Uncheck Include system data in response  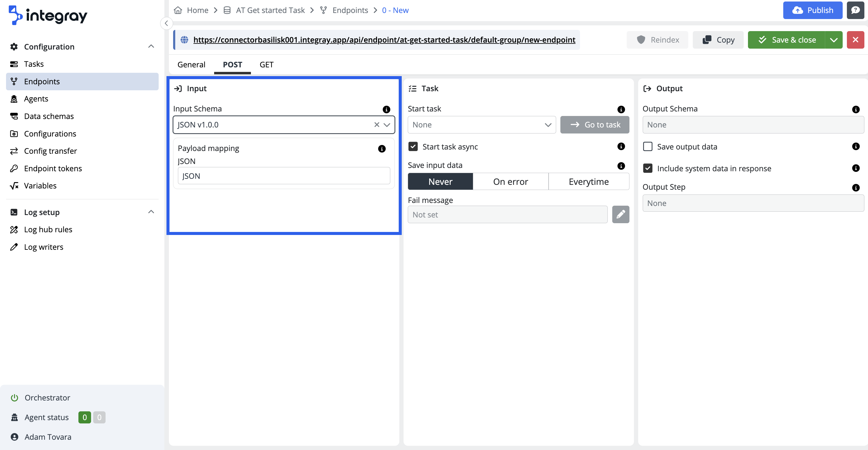pyautogui.click(x=648, y=168)
